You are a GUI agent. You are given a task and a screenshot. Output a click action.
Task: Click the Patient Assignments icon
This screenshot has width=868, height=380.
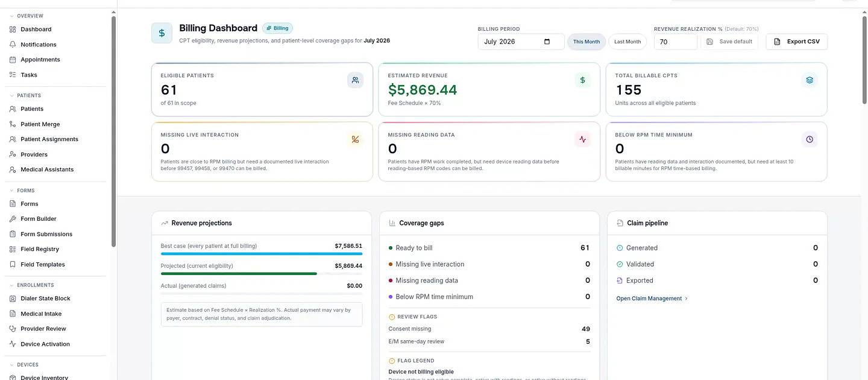[x=13, y=139]
